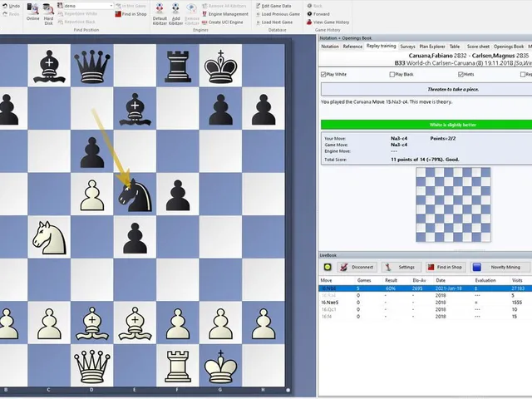Select the Replay training tab

click(x=381, y=47)
